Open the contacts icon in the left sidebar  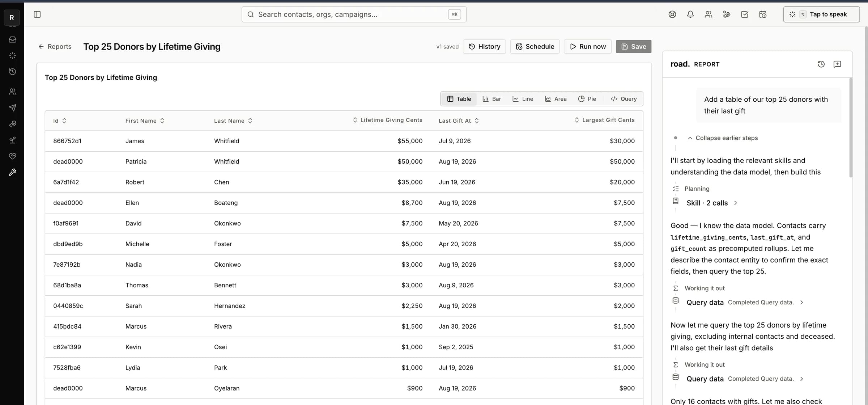coord(12,92)
